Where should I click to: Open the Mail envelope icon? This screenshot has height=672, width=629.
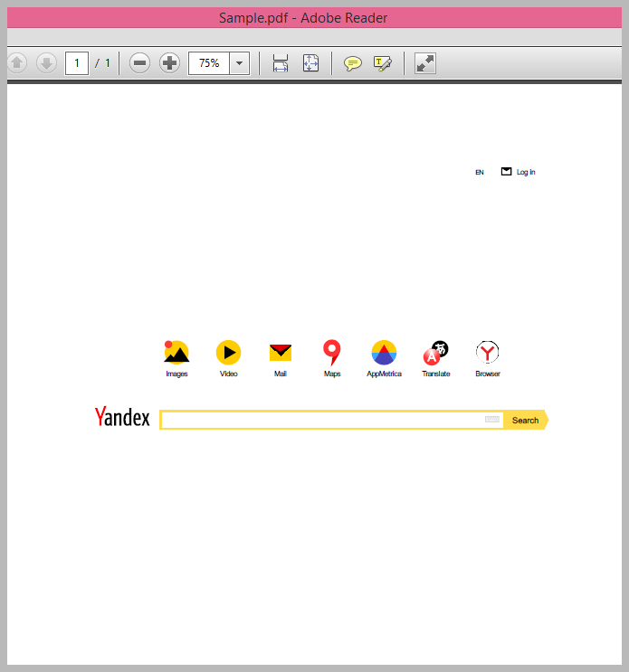click(x=281, y=353)
